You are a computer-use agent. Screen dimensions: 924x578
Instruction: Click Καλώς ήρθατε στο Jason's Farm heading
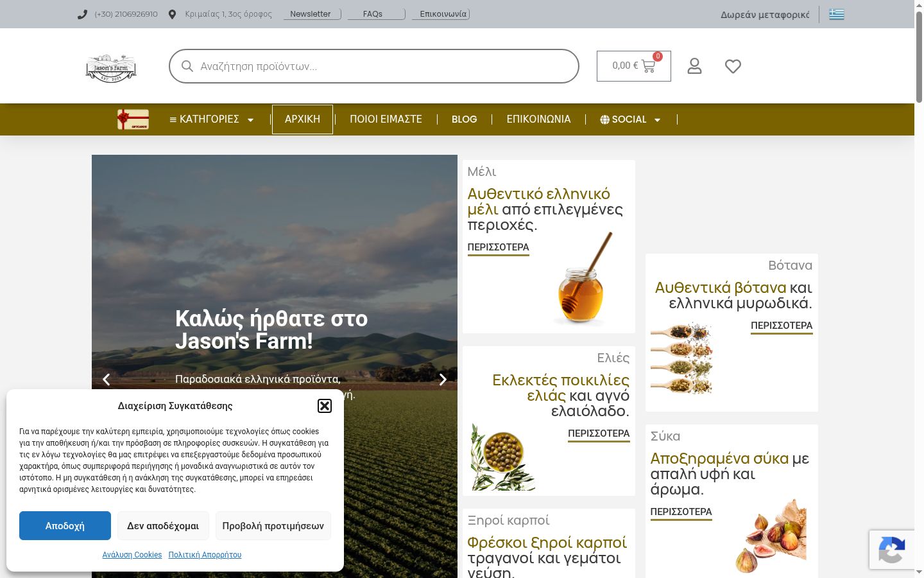point(271,330)
